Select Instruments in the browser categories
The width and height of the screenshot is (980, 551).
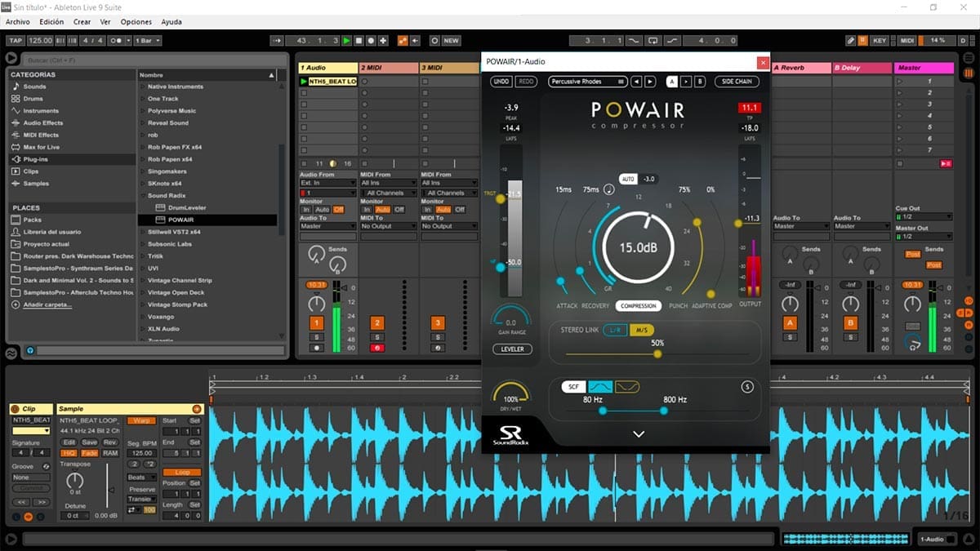(x=41, y=111)
